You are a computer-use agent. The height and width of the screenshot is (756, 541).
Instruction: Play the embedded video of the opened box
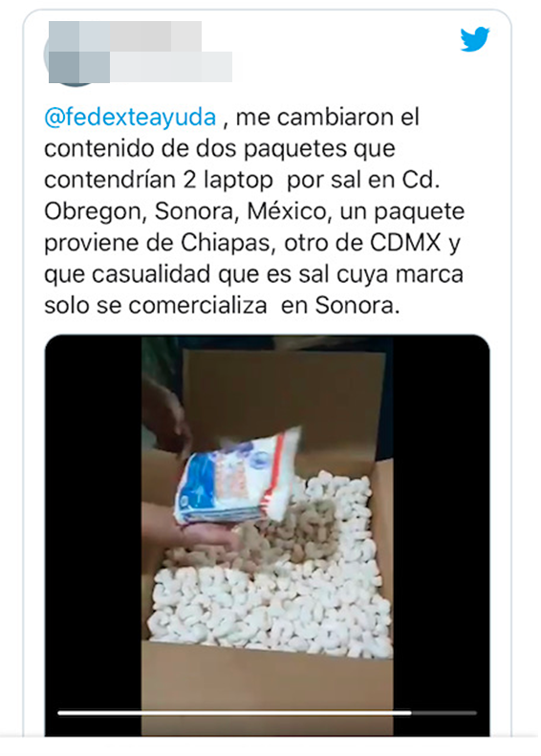click(267, 535)
